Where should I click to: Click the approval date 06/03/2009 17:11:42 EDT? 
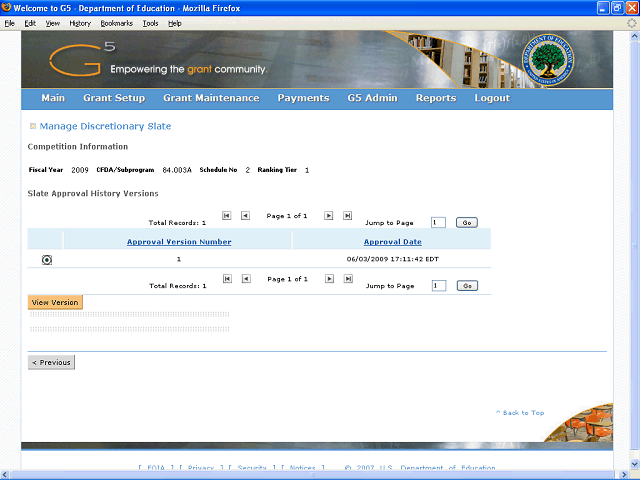(x=393, y=259)
